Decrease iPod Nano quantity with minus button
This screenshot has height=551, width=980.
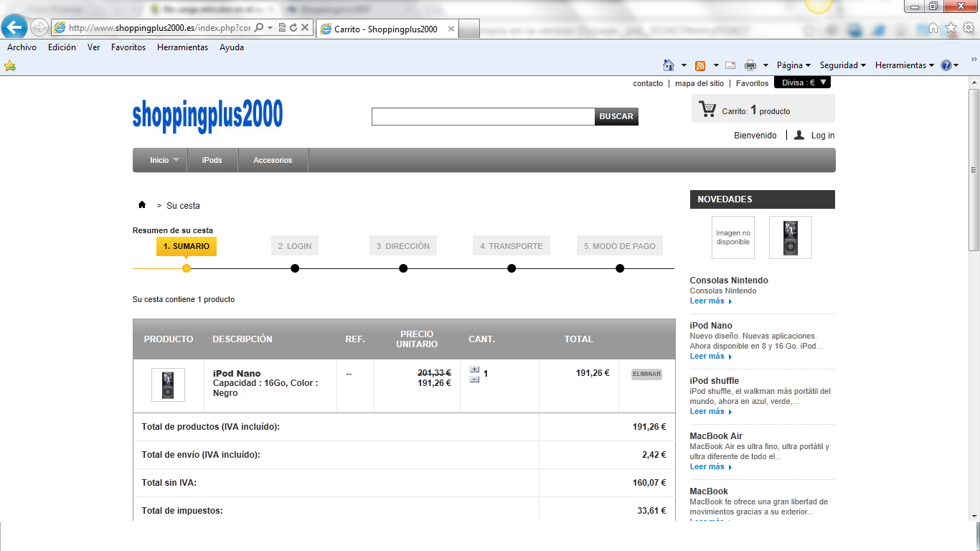click(474, 379)
